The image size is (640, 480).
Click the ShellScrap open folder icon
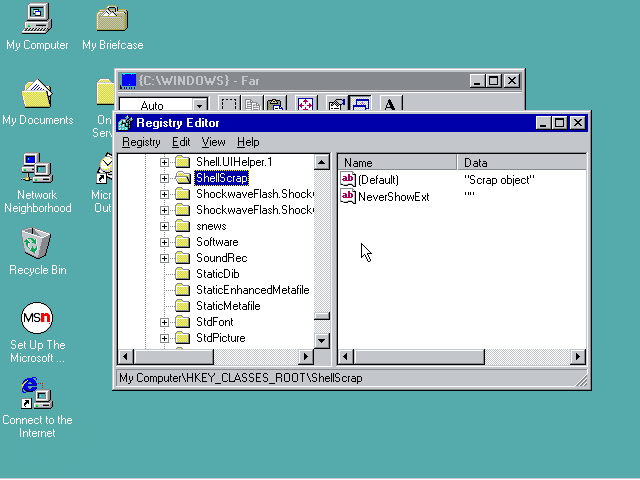click(x=183, y=178)
